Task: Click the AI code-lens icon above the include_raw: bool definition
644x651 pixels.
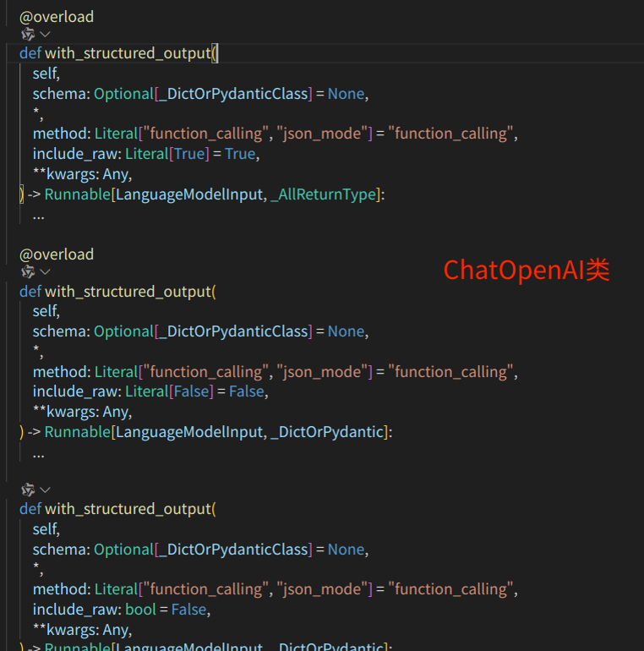Action: pyautogui.click(x=28, y=490)
